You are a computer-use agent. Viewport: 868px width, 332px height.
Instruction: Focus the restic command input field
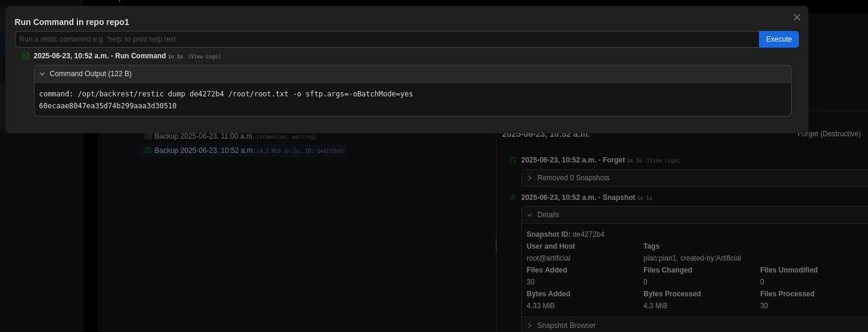click(x=387, y=39)
